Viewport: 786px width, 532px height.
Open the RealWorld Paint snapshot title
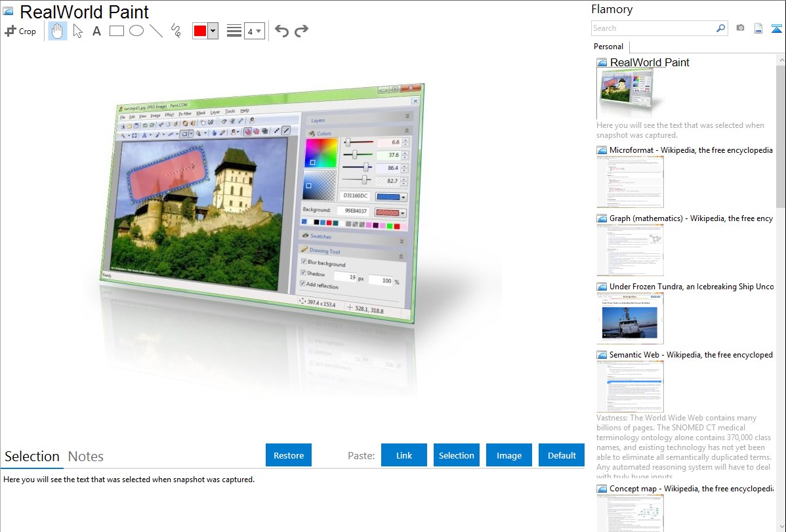(650, 63)
